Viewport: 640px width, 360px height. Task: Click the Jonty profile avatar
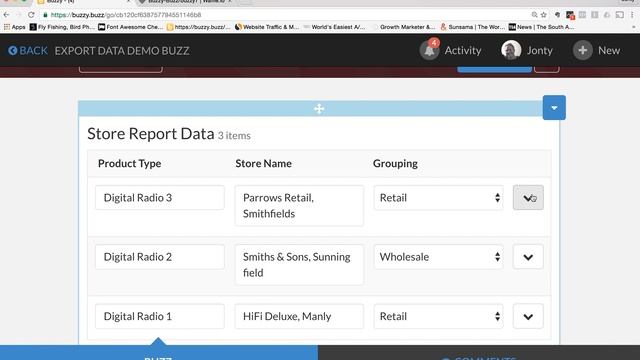511,50
